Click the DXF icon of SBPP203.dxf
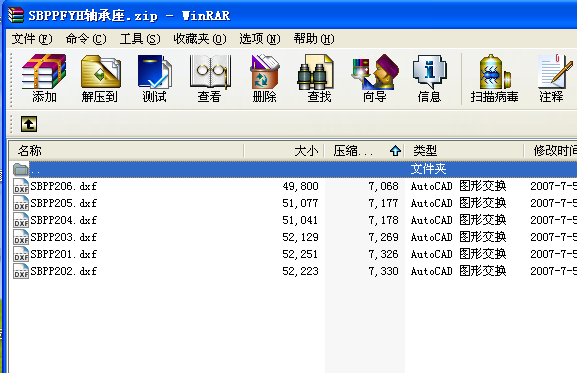This screenshot has height=373, width=577. pyautogui.click(x=21, y=237)
